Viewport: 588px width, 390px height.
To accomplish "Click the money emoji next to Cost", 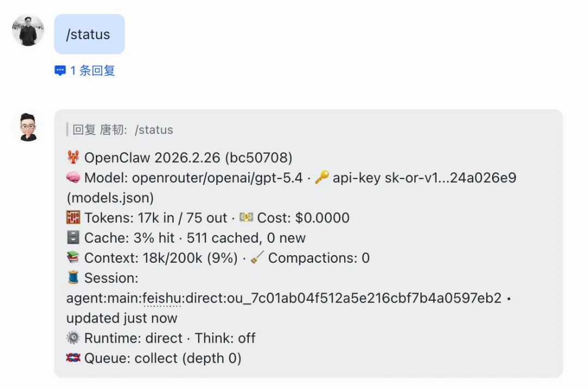I will coord(246,218).
